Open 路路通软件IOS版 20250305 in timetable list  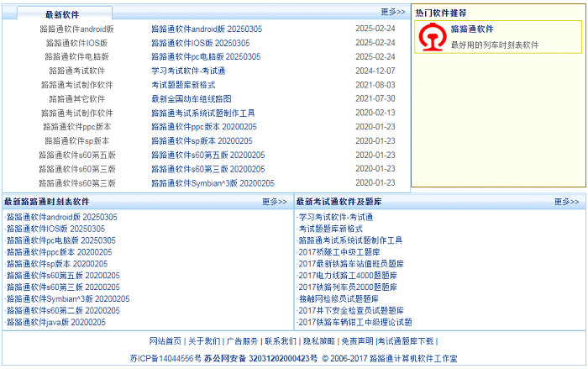point(56,229)
